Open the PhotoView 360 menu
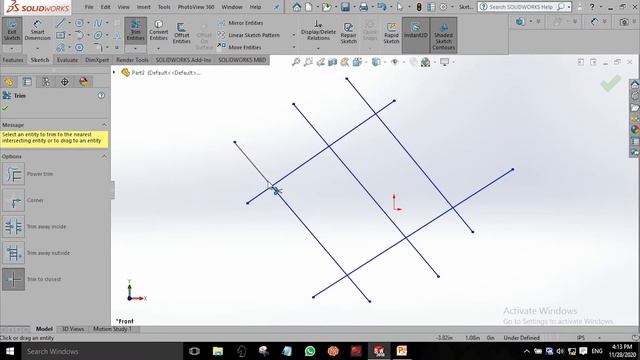Image resolution: width=640 pixels, height=360 pixels. [196, 7]
